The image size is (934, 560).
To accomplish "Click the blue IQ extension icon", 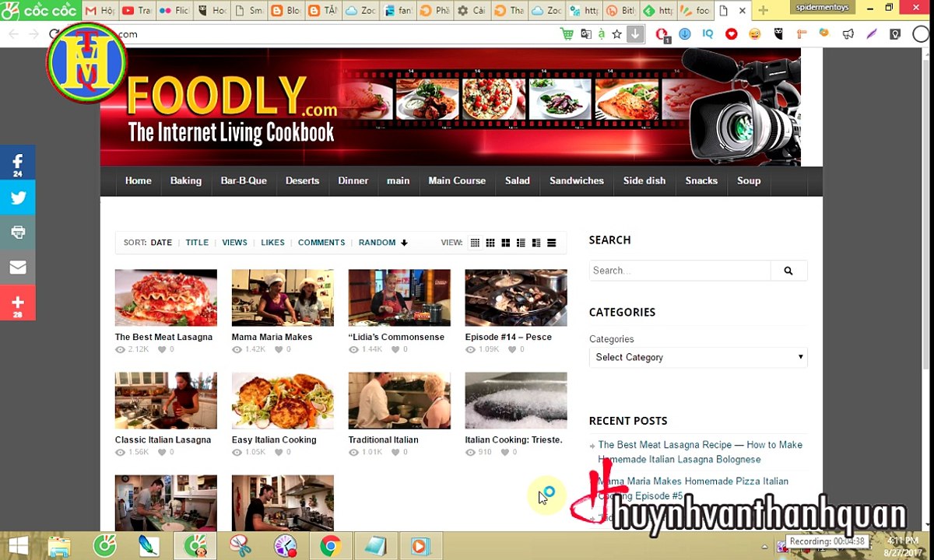I will (x=708, y=34).
